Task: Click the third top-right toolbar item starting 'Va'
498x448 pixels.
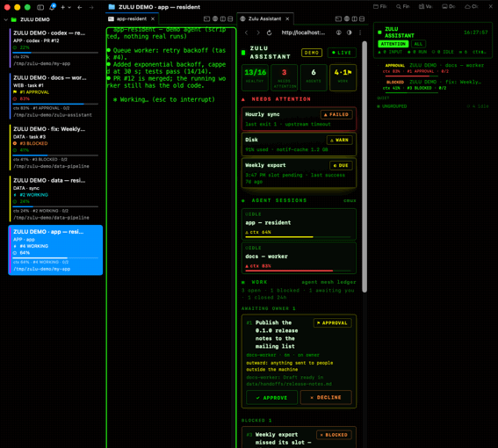Action: [x=426, y=6]
